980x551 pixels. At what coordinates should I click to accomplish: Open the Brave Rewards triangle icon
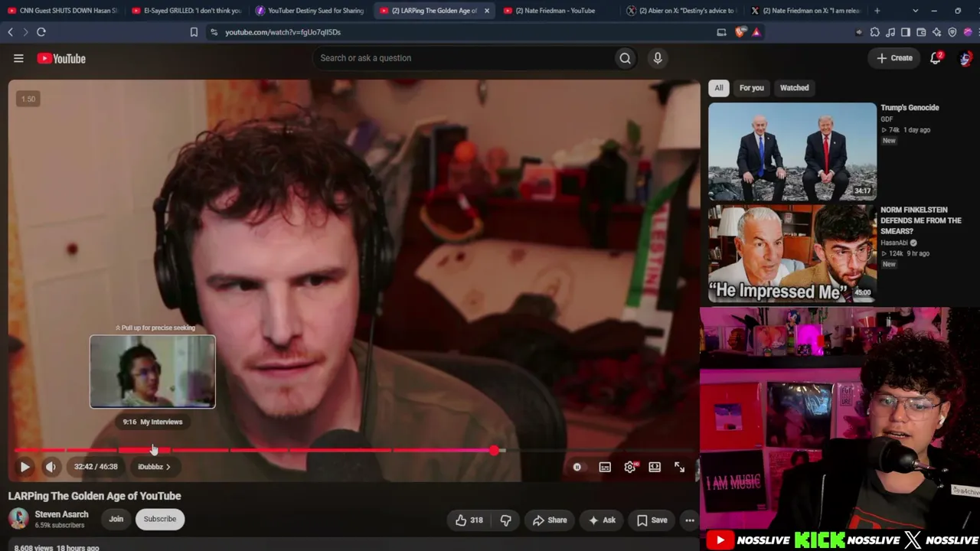[x=756, y=32]
